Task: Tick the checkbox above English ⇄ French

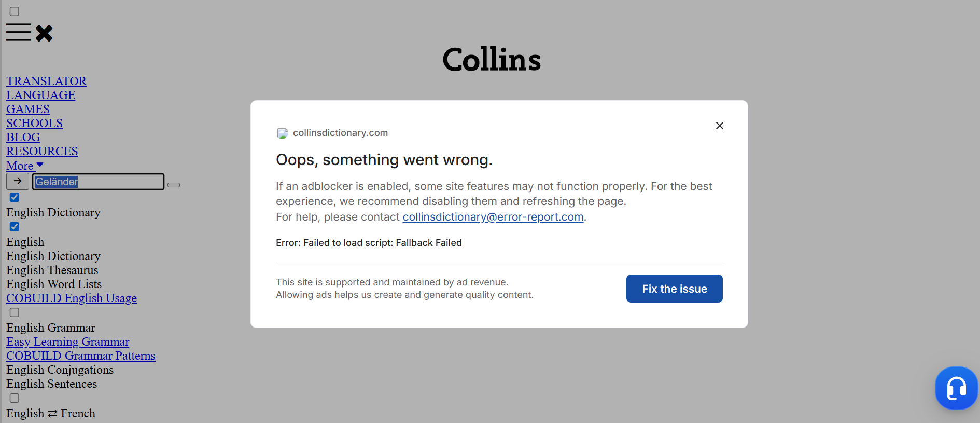Action: point(15,398)
